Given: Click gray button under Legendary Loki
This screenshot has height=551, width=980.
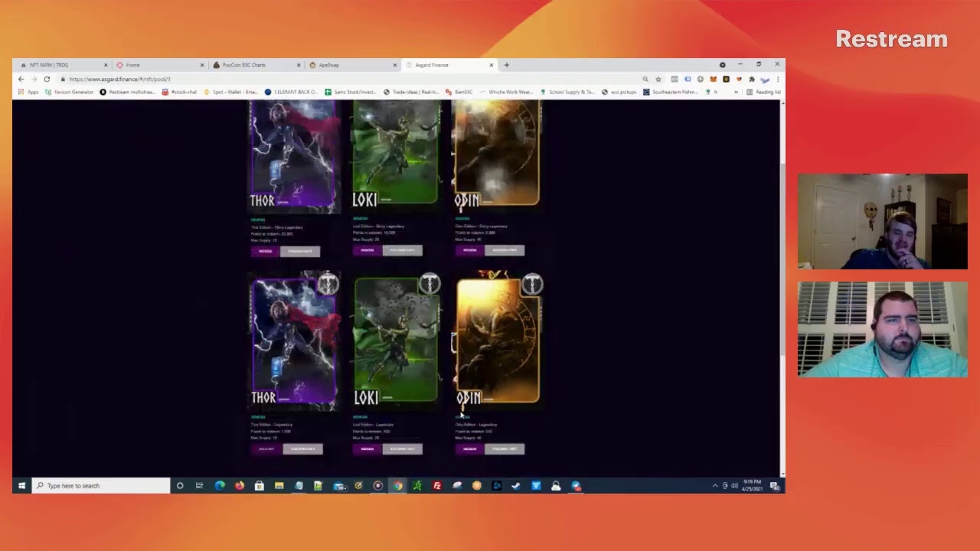Looking at the screenshot, I should [x=403, y=449].
